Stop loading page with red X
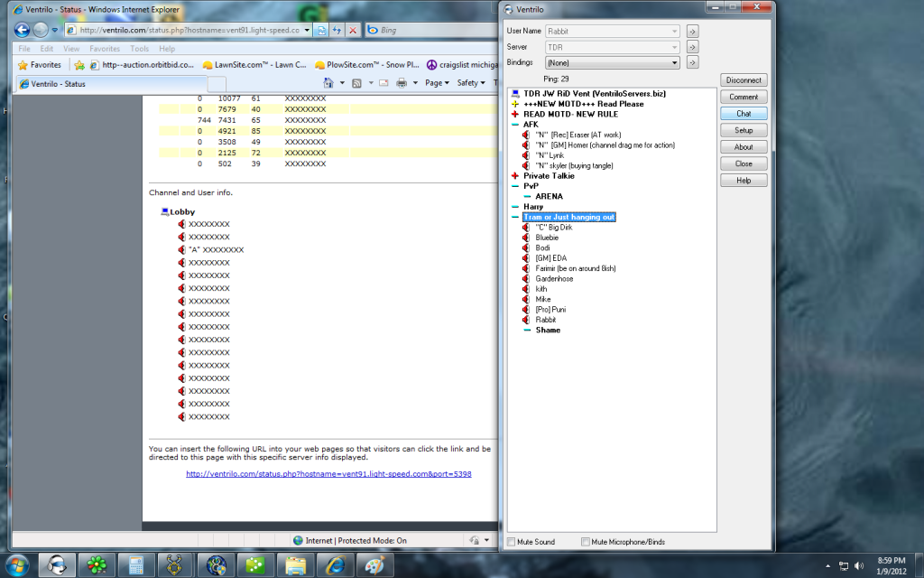This screenshot has height=578, width=924. click(x=353, y=30)
